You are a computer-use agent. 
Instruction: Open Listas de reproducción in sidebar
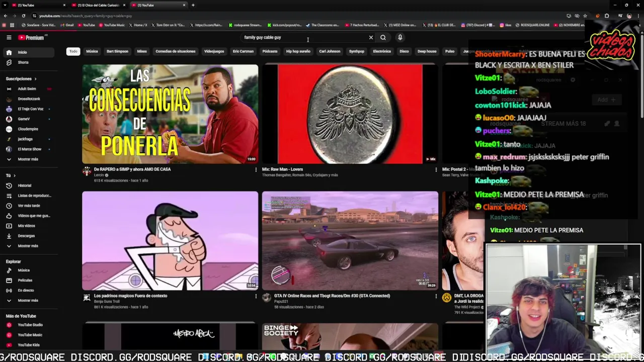point(29,196)
